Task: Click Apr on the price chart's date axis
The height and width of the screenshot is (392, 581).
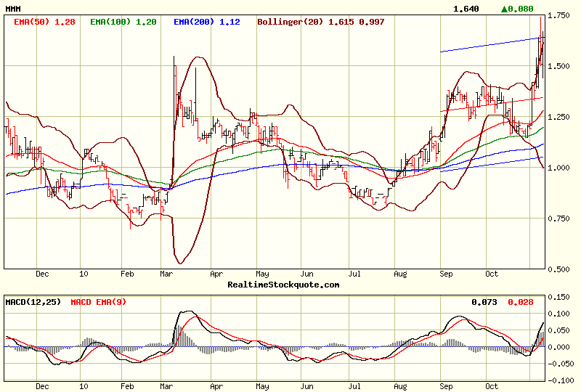Action: coord(216,274)
